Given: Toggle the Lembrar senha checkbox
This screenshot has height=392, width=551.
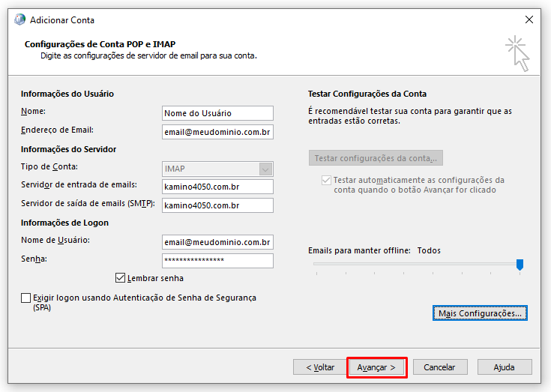Looking at the screenshot, I should tap(120, 278).
